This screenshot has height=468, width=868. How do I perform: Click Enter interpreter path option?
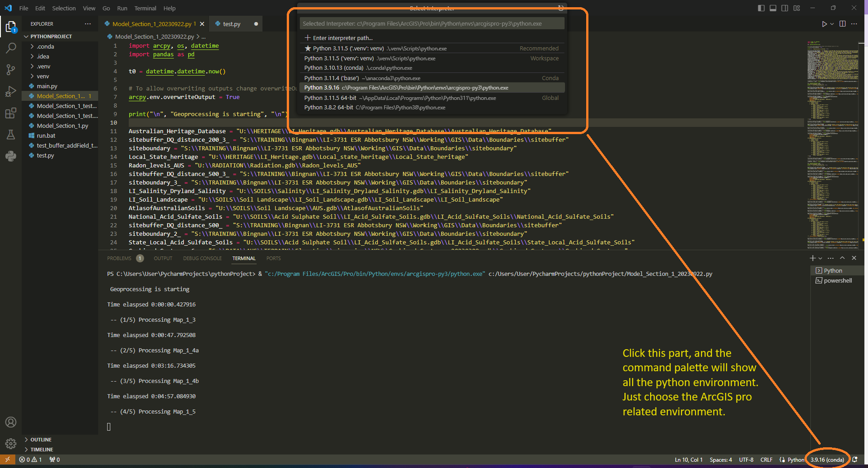tap(432, 38)
